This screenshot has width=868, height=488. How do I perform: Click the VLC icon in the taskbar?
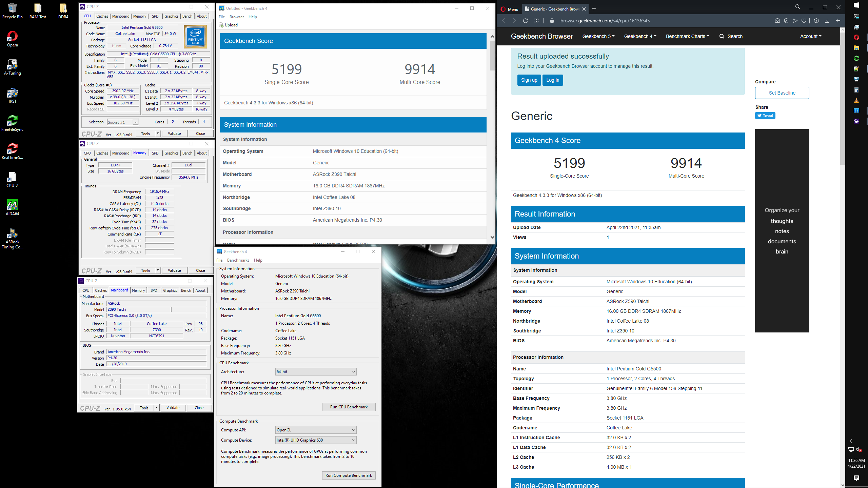coord(856,100)
